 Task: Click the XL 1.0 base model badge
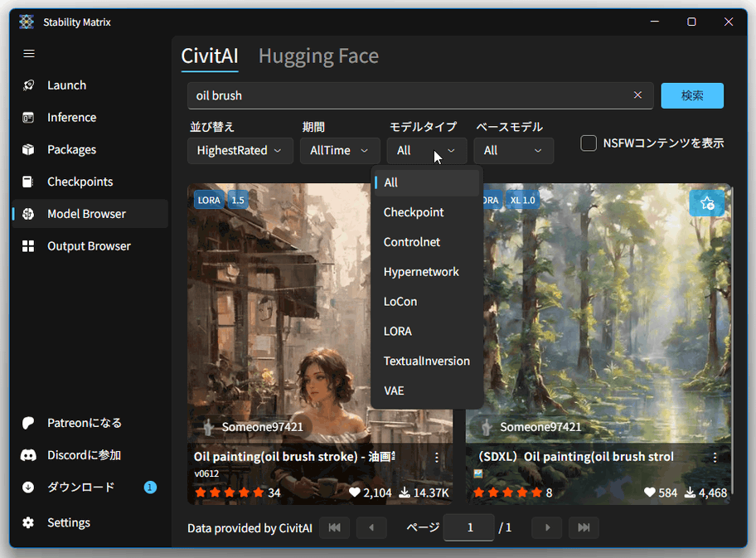coord(522,200)
